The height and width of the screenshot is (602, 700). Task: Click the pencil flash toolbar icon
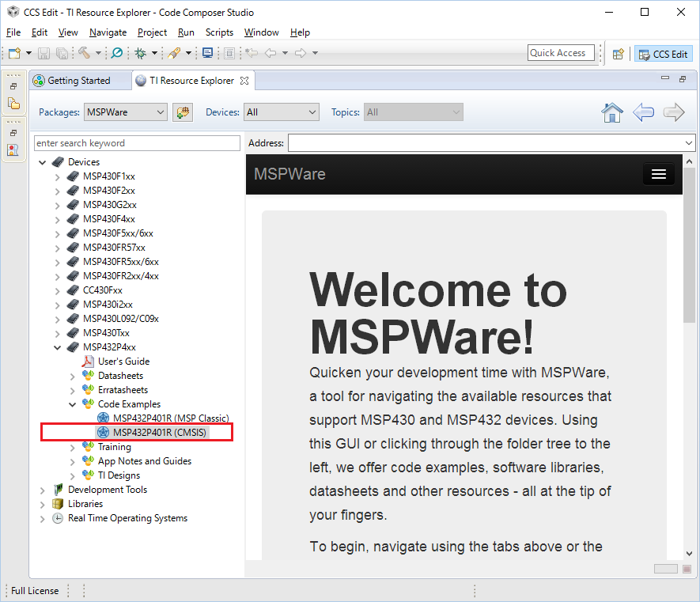coord(174,53)
